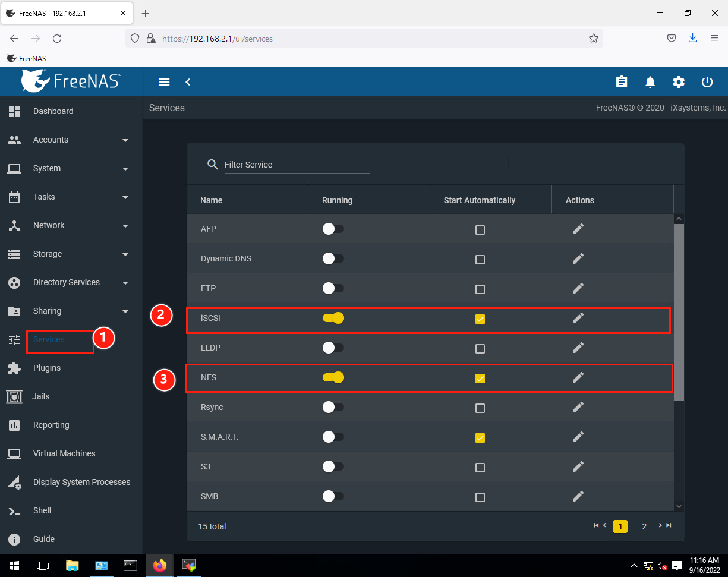Screen dimensions: 728x577
Task: Click the S3 service edit pencil
Action: (578, 466)
